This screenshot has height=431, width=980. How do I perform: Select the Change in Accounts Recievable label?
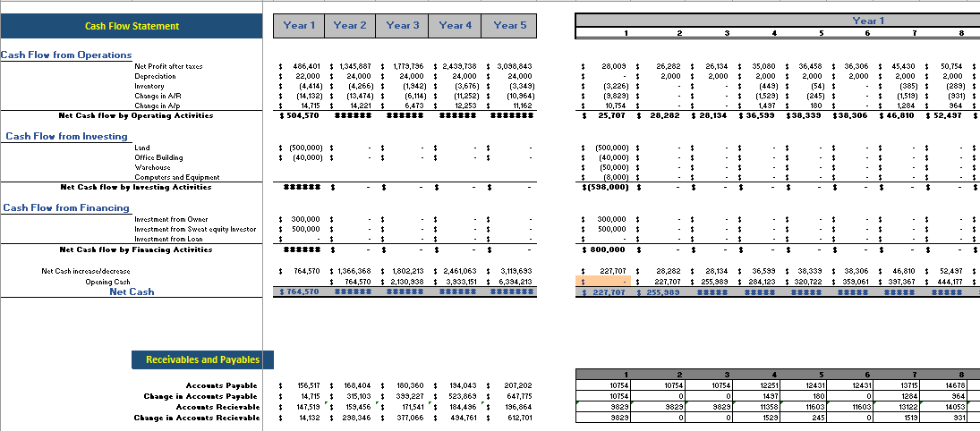(x=197, y=418)
